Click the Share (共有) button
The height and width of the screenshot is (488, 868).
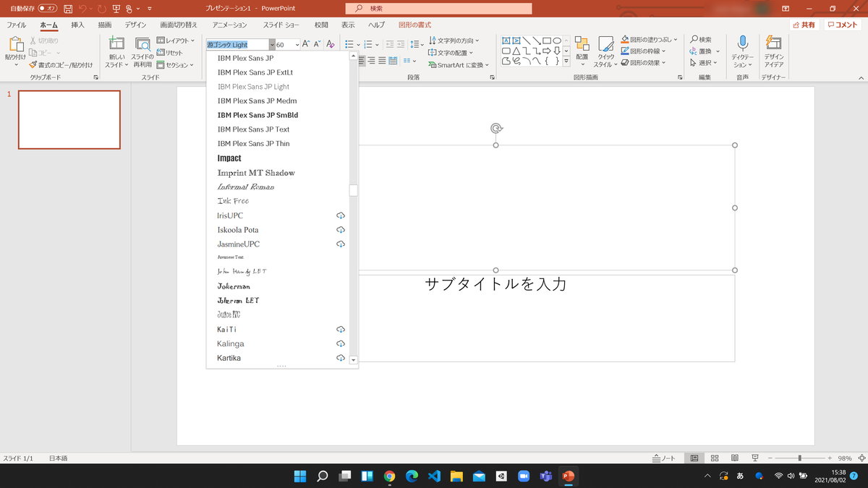click(x=803, y=25)
